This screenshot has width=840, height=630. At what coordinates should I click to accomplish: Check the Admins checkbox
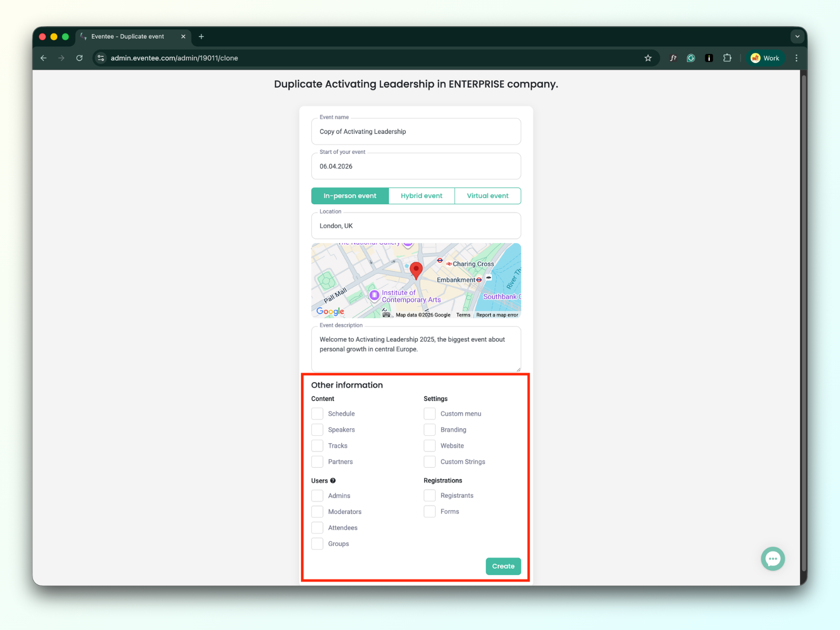point(317,496)
